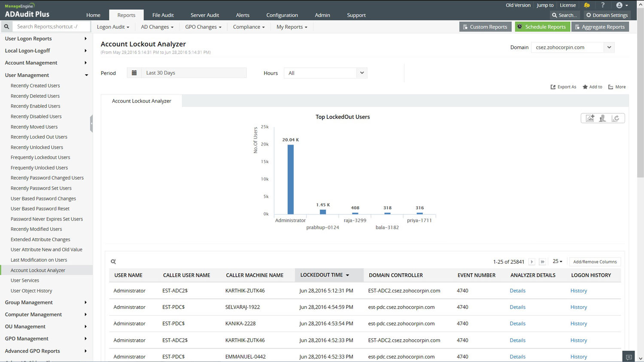This screenshot has height=362, width=644.
Task: Open the Alerts tab
Action: (x=243, y=15)
